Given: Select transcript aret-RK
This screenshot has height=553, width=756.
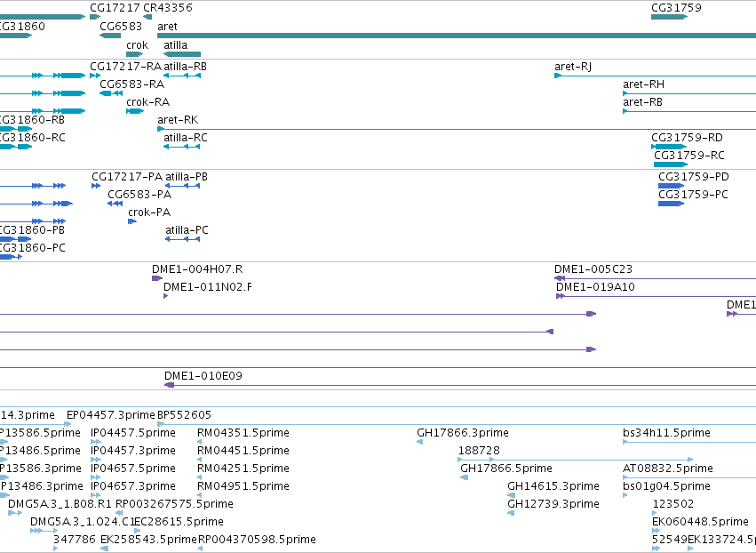Looking at the screenshot, I should (178, 120).
